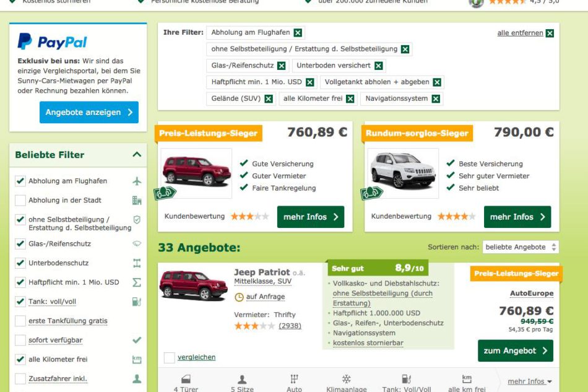588x392 pixels.
Task: Uncheck the 'Glas-/Reifenschutz' checkbox
Action: (x=20, y=244)
